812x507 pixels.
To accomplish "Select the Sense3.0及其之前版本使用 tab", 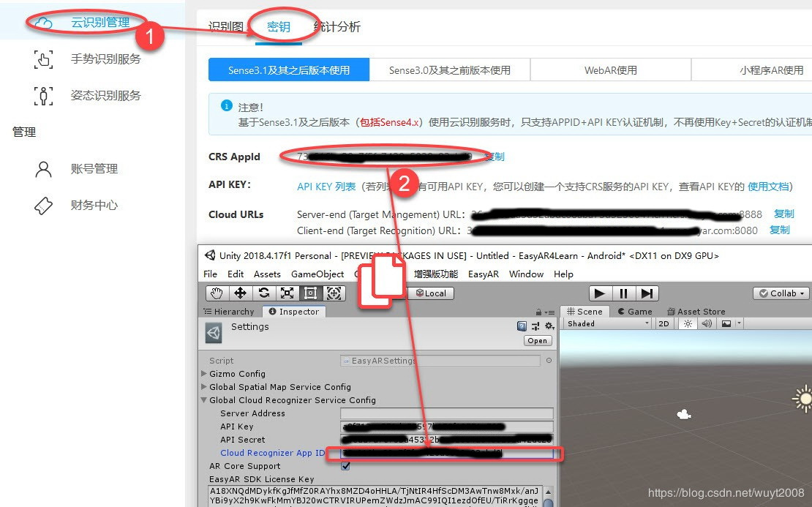I will coord(450,70).
